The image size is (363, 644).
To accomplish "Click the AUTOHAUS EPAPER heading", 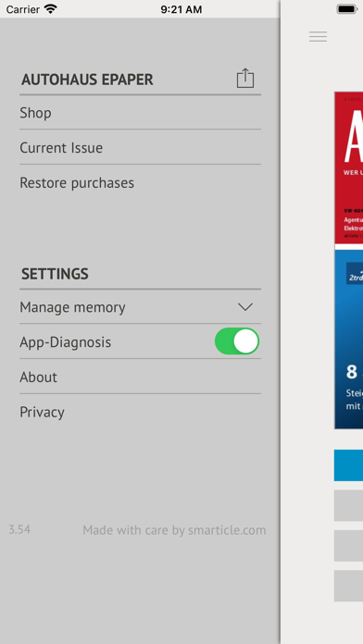I will [x=87, y=80].
